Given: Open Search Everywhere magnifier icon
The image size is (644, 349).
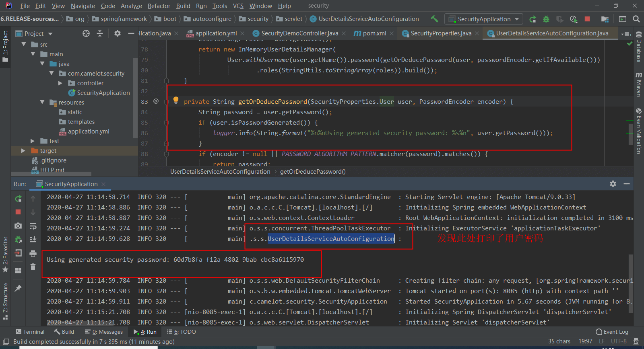Looking at the screenshot, I should click(x=636, y=19).
